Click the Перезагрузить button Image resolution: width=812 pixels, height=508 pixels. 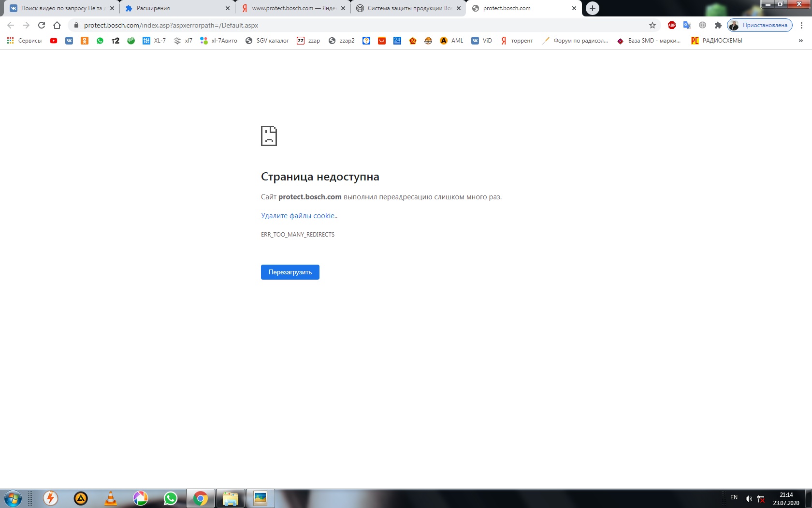click(x=290, y=272)
